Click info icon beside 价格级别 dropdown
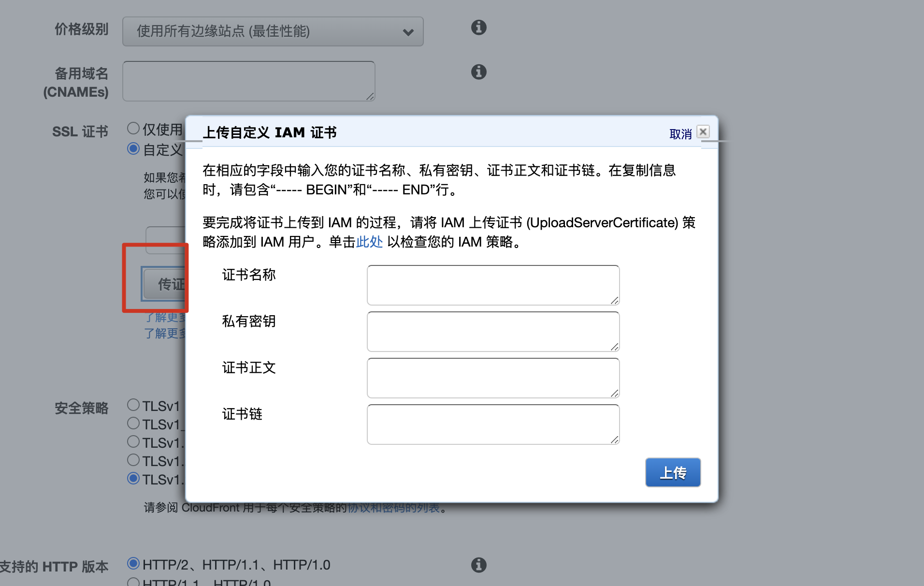The image size is (924, 586). pos(478,28)
